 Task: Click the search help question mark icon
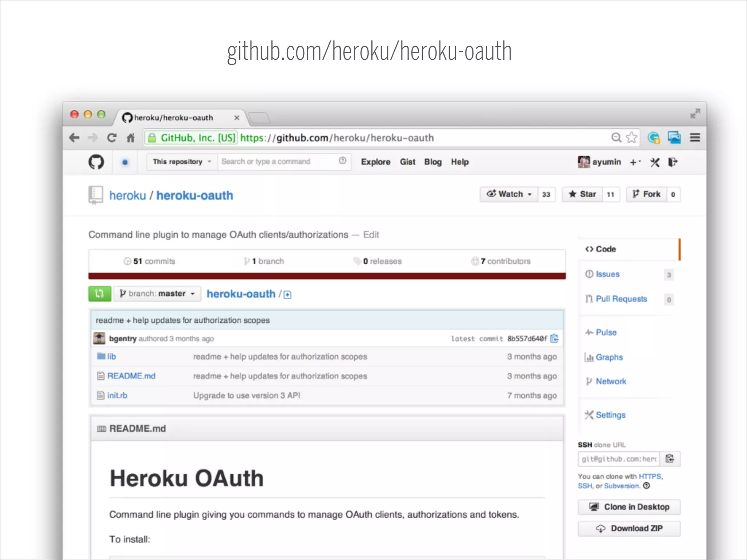tap(342, 161)
